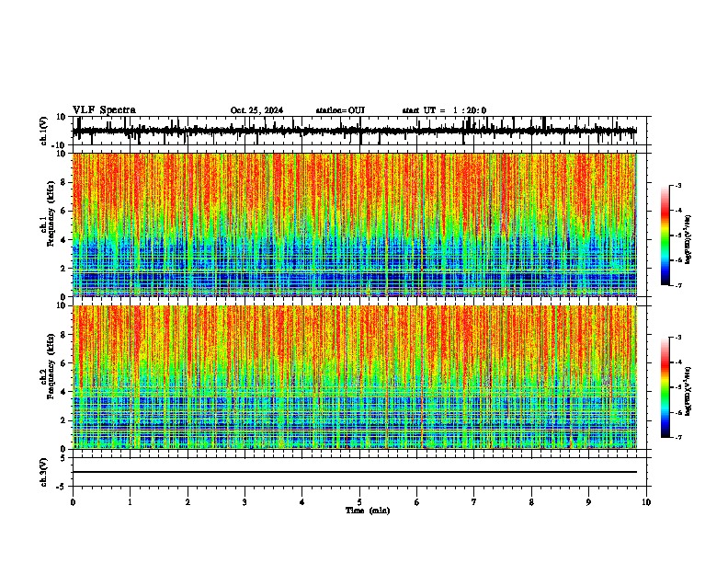Click the "VLF Spectra" plot title
The width and height of the screenshot is (728, 563).
coord(104,109)
